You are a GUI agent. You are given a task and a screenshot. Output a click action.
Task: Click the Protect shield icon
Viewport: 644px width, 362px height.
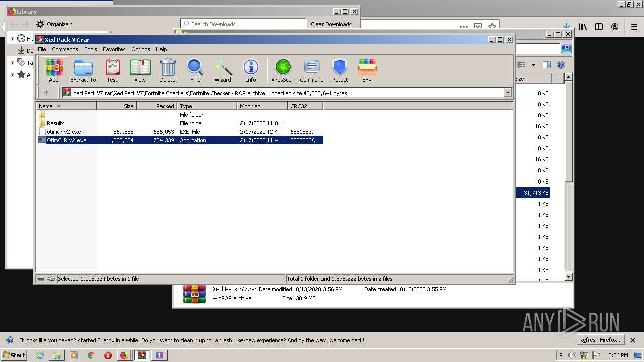pyautogui.click(x=339, y=70)
